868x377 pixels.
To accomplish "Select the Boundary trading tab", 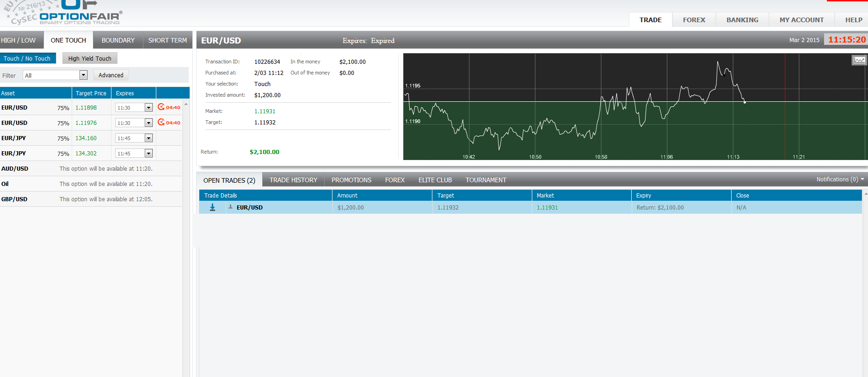I will pos(118,40).
